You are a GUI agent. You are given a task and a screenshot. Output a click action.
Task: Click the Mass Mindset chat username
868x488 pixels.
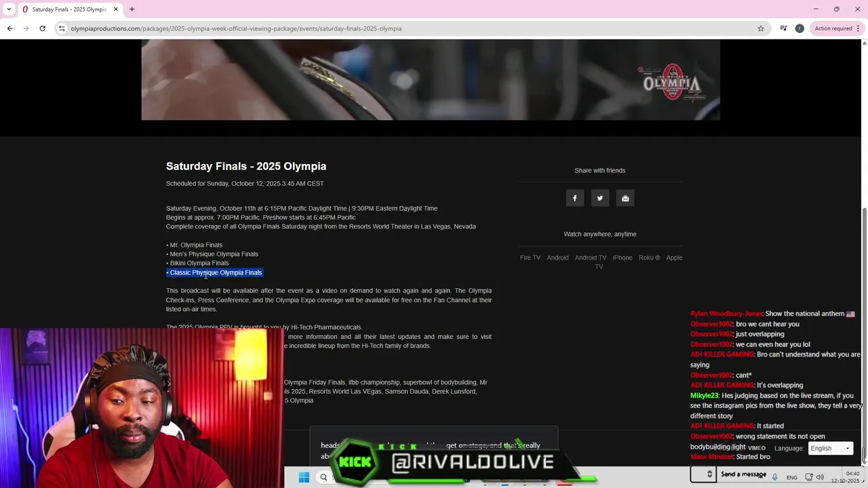pos(713,457)
